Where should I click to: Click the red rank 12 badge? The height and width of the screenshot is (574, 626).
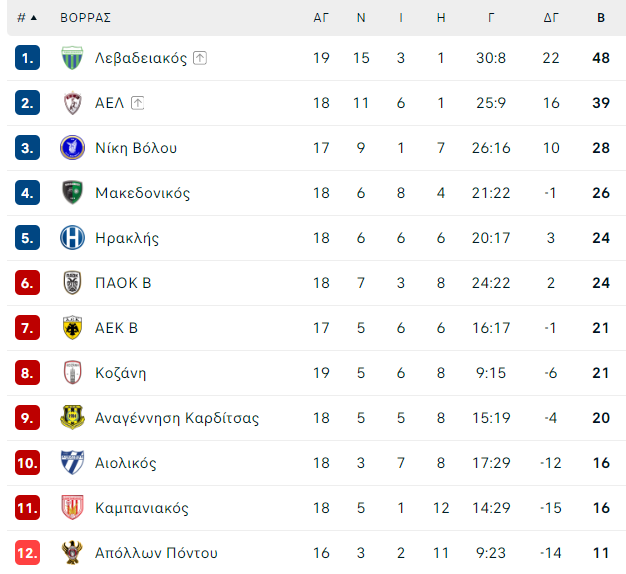coord(28,553)
